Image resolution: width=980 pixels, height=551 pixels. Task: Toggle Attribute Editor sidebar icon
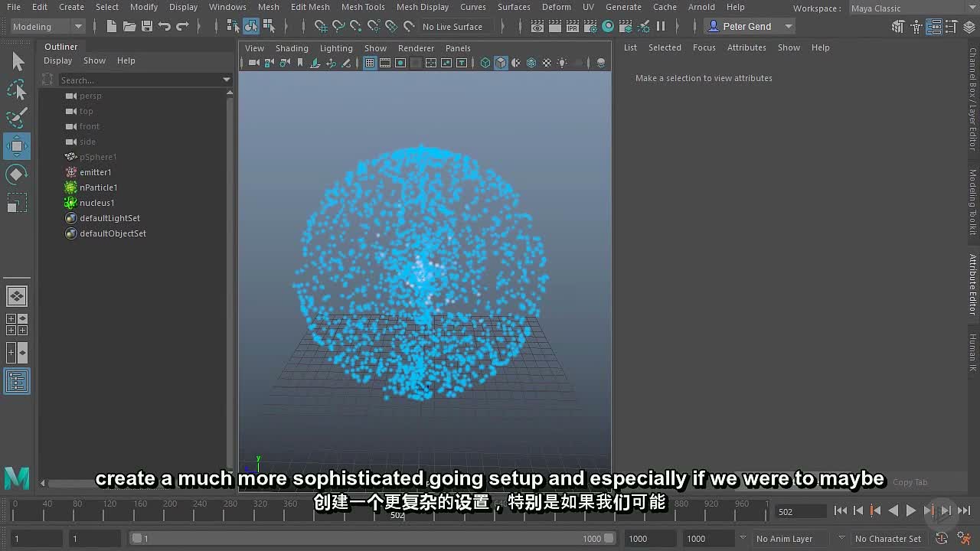[933, 27]
